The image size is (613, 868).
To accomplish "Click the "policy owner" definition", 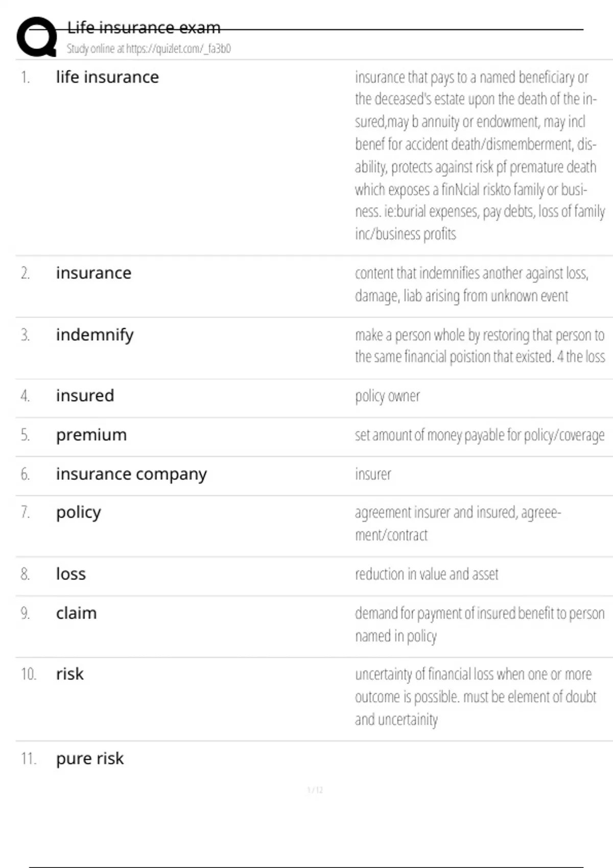I will click(x=387, y=396).
